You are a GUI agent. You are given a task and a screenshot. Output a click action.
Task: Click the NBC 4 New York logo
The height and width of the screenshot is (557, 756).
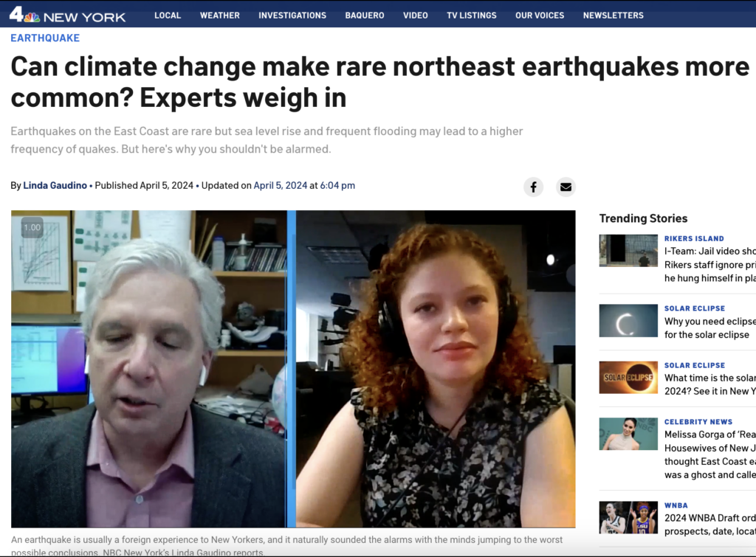click(x=67, y=15)
